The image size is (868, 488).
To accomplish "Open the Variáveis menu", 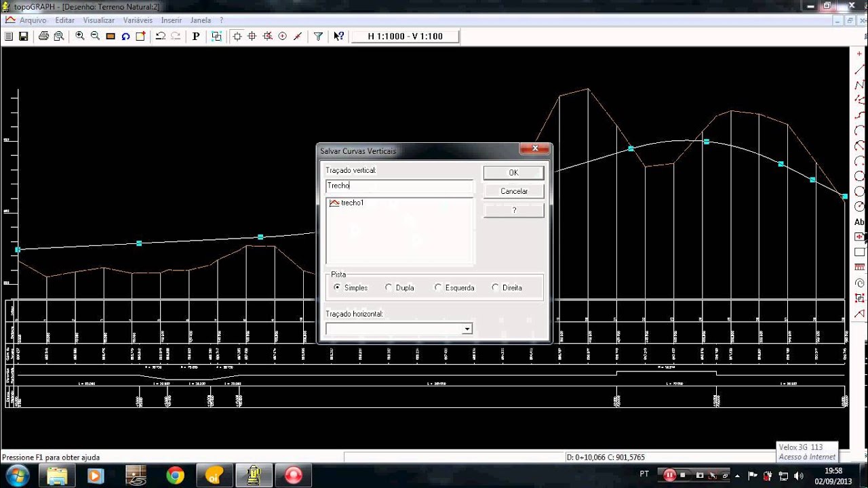I will 138,20.
